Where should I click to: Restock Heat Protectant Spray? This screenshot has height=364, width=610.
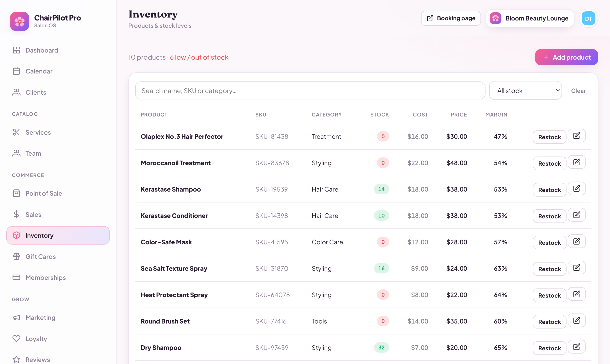pos(549,295)
